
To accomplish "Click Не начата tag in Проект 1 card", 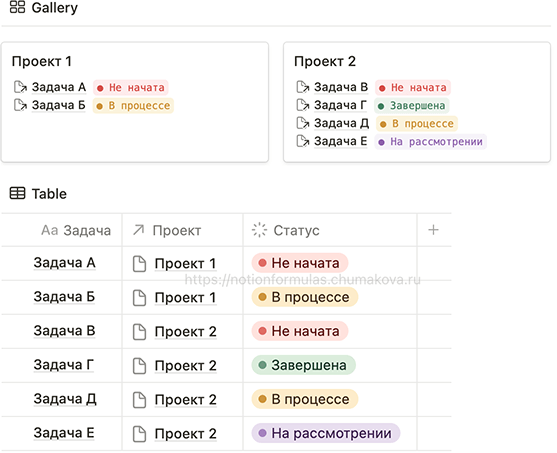I will point(131,87).
